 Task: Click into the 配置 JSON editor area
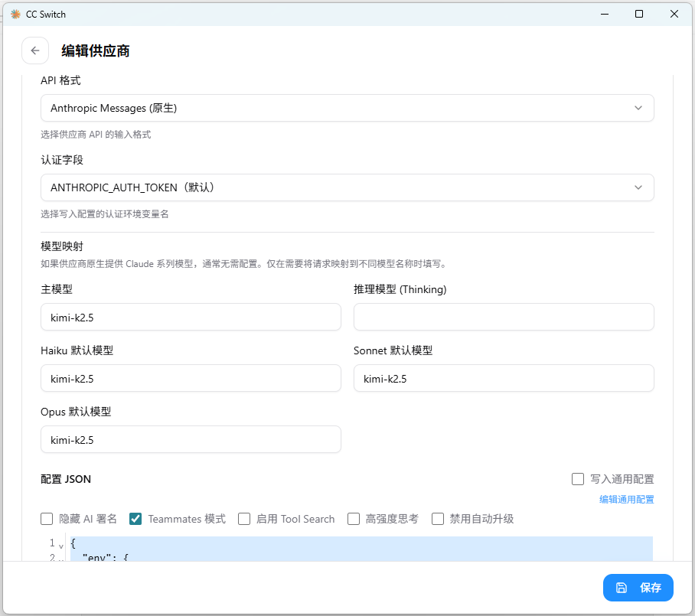360,549
